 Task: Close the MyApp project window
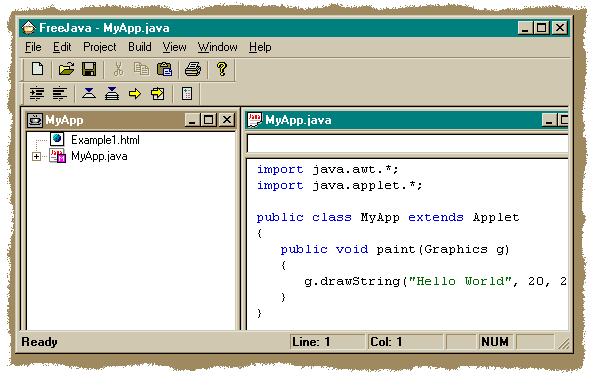click(x=227, y=120)
